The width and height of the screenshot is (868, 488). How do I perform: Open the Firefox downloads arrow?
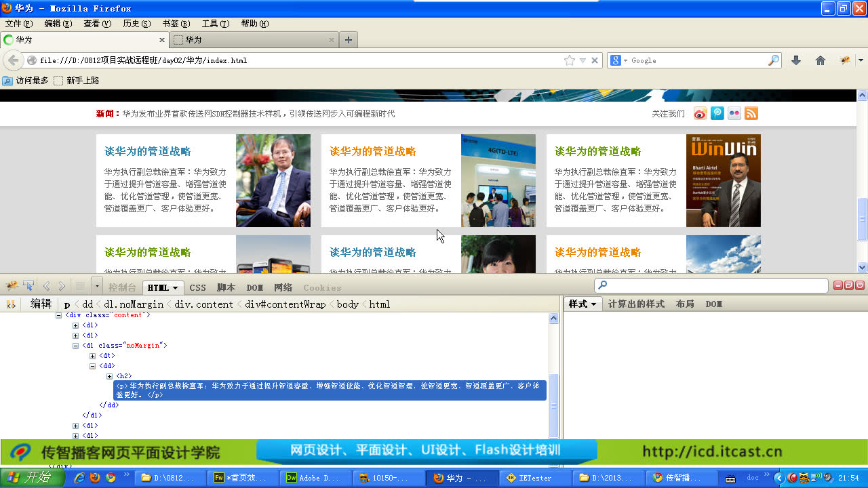coord(796,60)
